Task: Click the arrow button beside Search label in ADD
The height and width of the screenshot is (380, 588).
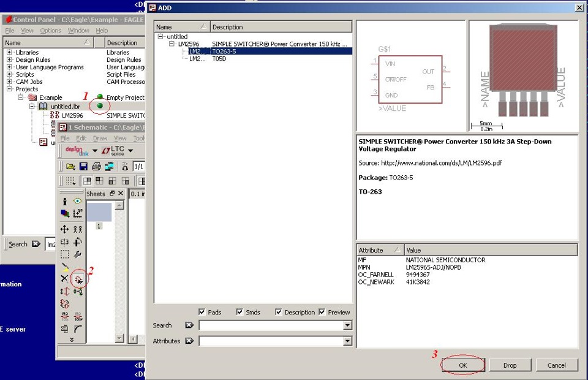Action: tap(189, 325)
